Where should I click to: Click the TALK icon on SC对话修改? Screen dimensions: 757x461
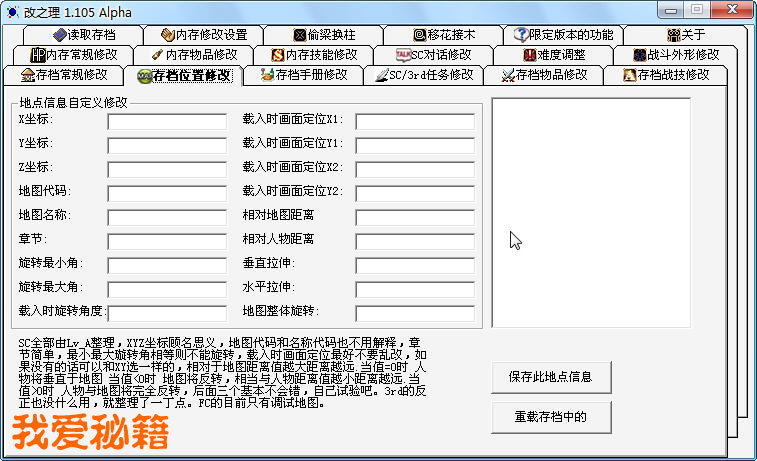[403, 55]
